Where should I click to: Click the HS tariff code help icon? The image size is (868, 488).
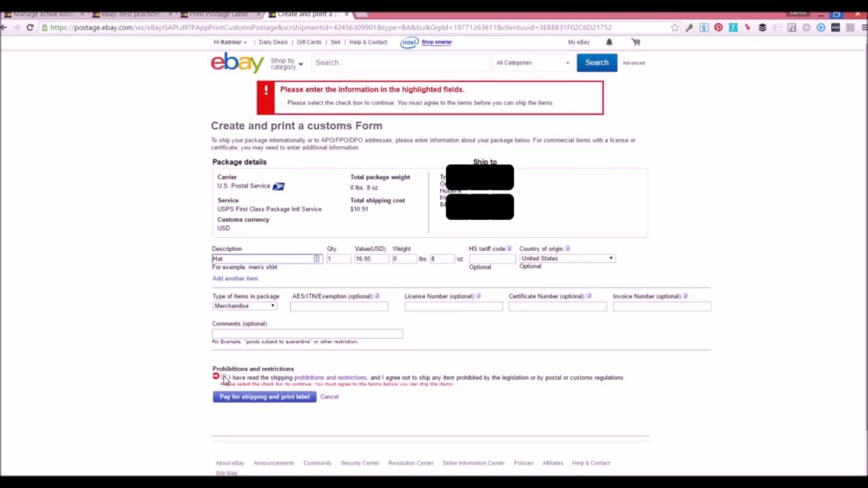click(509, 249)
